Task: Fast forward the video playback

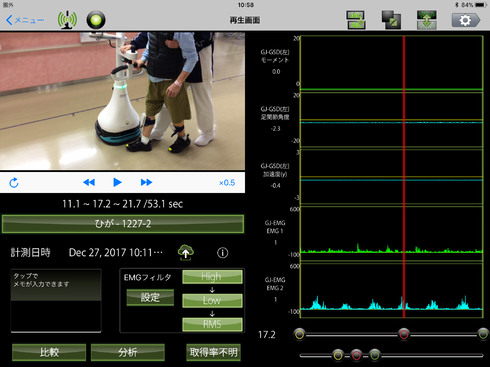Action: pyautogui.click(x=146, y=182)
